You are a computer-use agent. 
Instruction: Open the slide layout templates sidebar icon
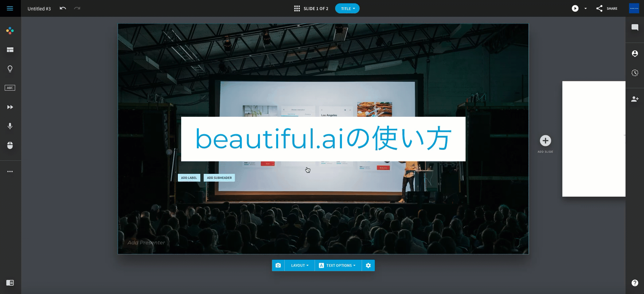click(x=10, y=50)
